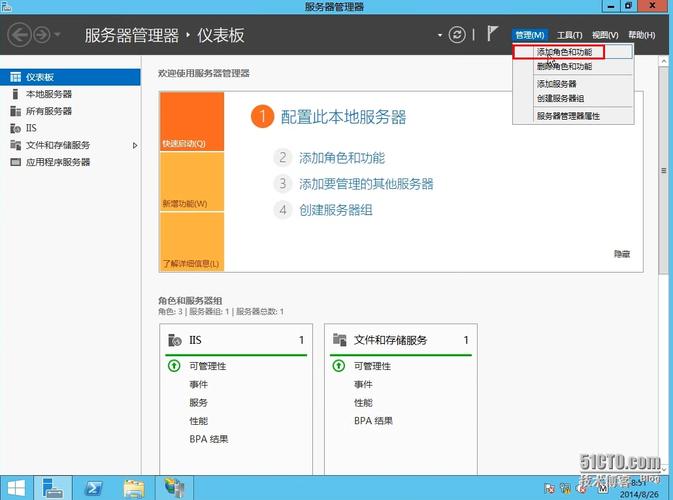Launch PowerShell from the taskbar
The height and width of the screenshot is (500, 673).
coord(94,488)
